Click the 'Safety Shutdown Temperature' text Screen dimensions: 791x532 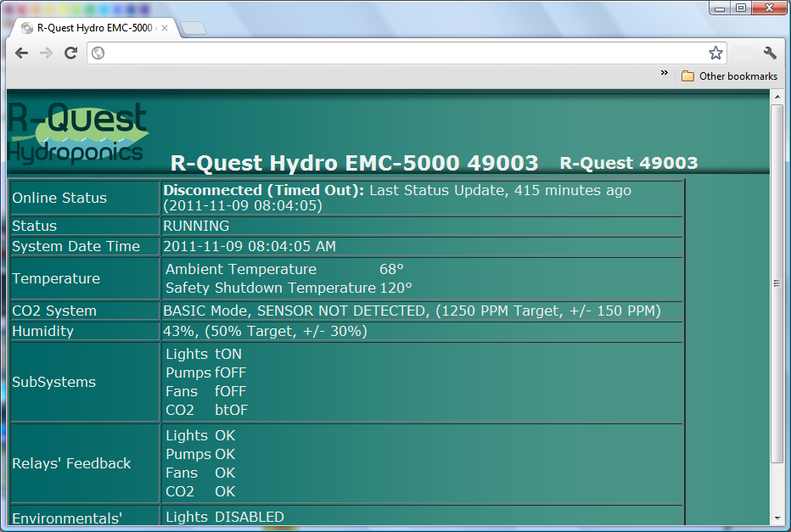[271, 288]
